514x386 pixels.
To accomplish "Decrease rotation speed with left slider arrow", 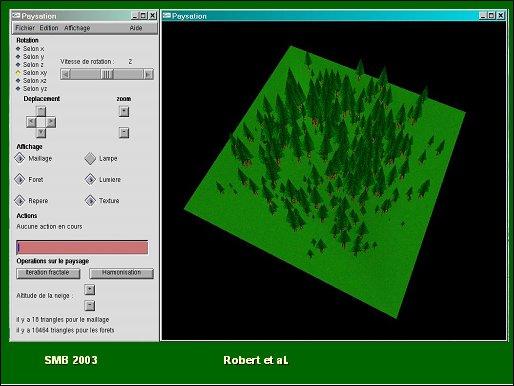I will [x=66, y=74].
